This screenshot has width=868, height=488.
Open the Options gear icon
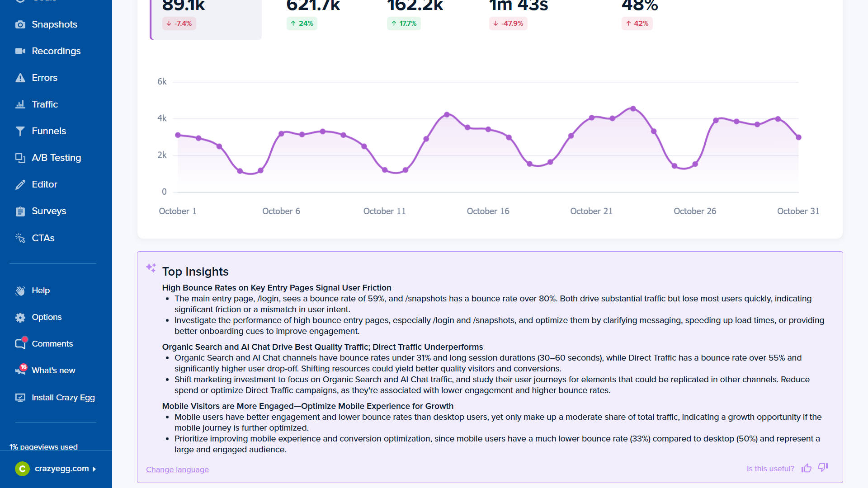coord(21,317)
